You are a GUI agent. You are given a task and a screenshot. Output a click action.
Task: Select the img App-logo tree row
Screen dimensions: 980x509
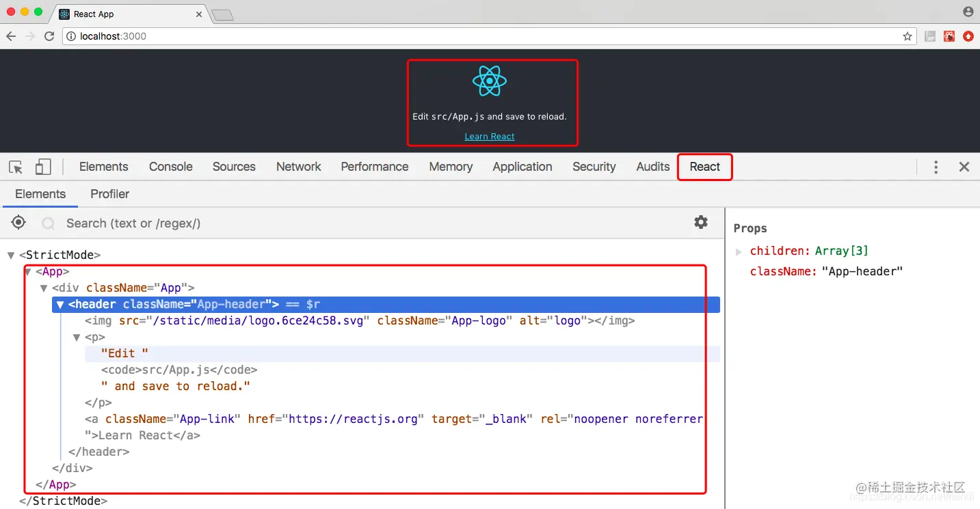[x=360, y=320]
